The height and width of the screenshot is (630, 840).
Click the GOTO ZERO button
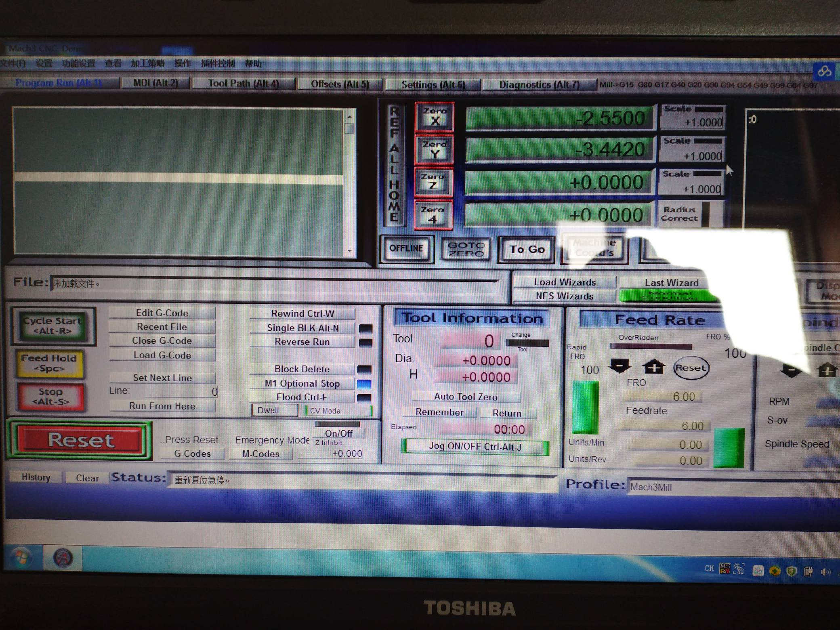click(x=466, y=250)
